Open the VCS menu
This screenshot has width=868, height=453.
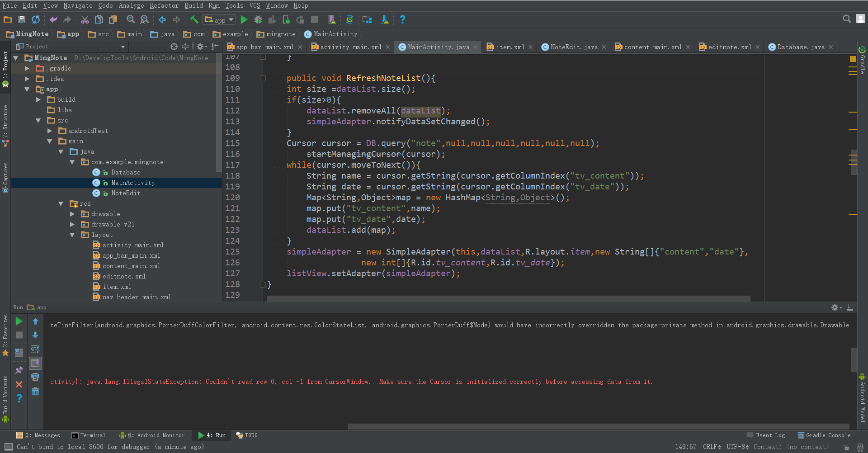[x=255, y=5]
